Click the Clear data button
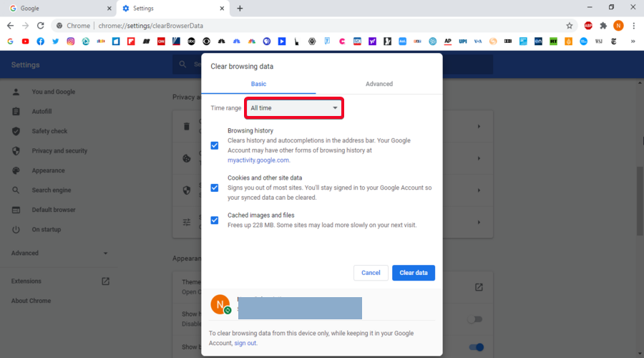The image size is (644, 358). [x=414, y=273]
